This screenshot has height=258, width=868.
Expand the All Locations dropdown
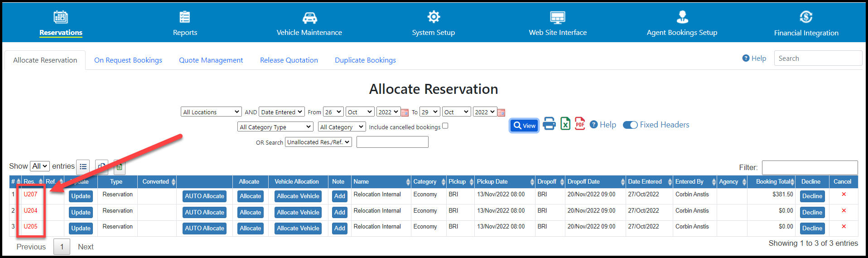[211, 112]
